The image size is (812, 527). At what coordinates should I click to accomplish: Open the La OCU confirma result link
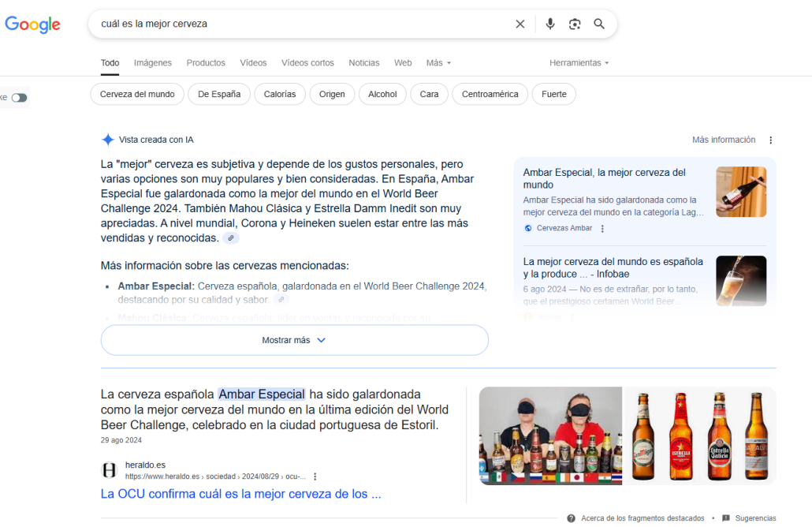pos(240,493)
